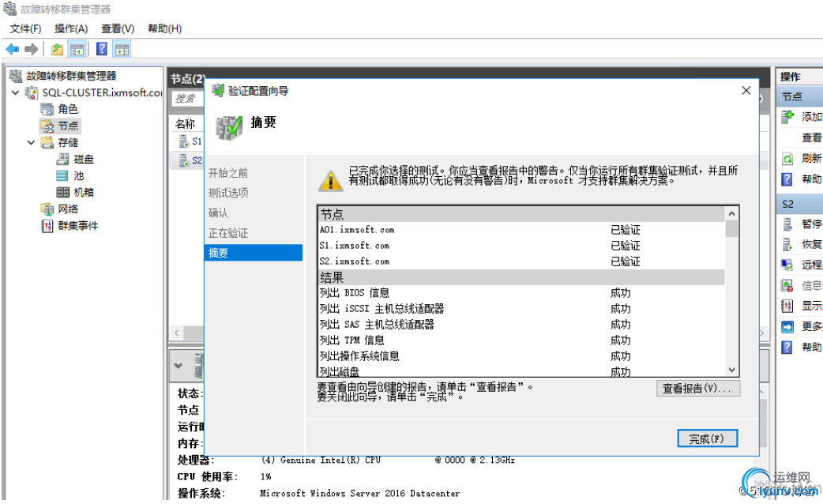This screenshot has width=823, height=504.
Task: Select 角色 in the tree
Action: coord(68,109)
